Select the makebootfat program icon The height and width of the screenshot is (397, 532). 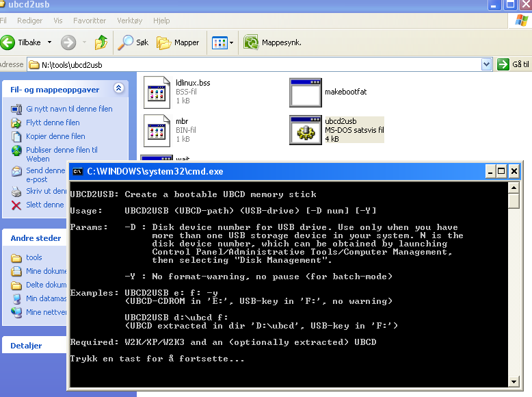[306, 92]
